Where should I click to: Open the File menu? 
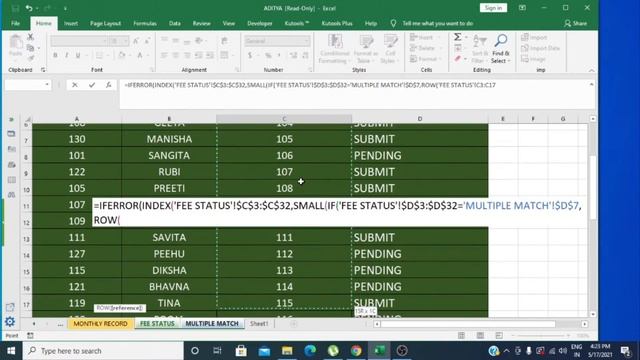16,23
